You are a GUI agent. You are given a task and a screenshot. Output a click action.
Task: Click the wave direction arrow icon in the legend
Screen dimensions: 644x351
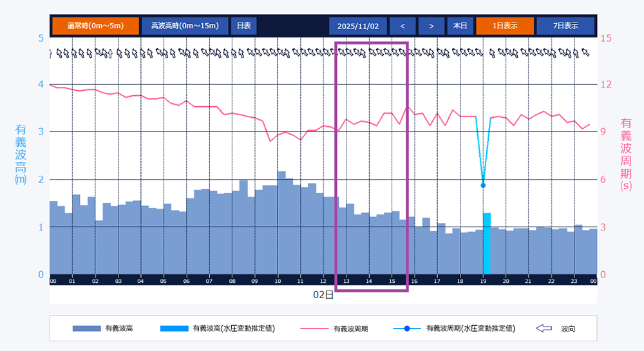[x=544, y=328]
